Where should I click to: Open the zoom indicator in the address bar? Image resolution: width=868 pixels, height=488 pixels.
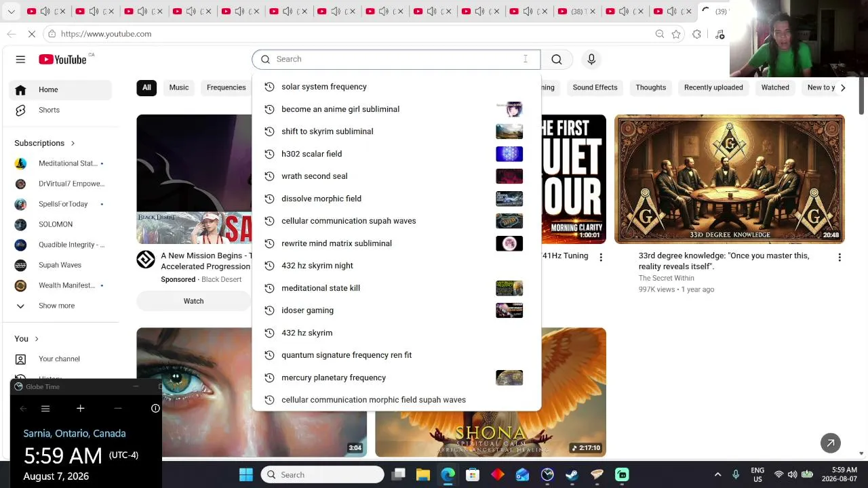point(660,34)
